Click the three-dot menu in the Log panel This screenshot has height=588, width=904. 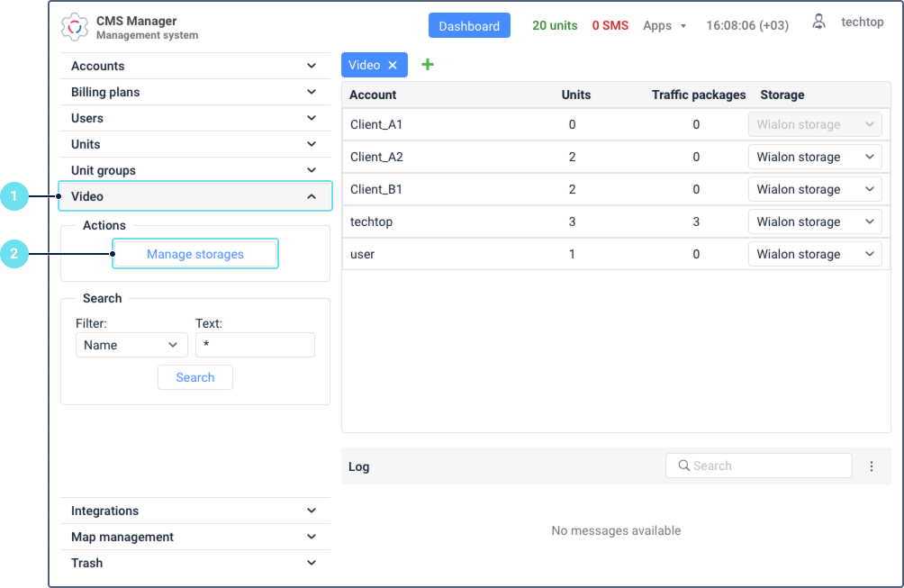(x=871, y=466)
